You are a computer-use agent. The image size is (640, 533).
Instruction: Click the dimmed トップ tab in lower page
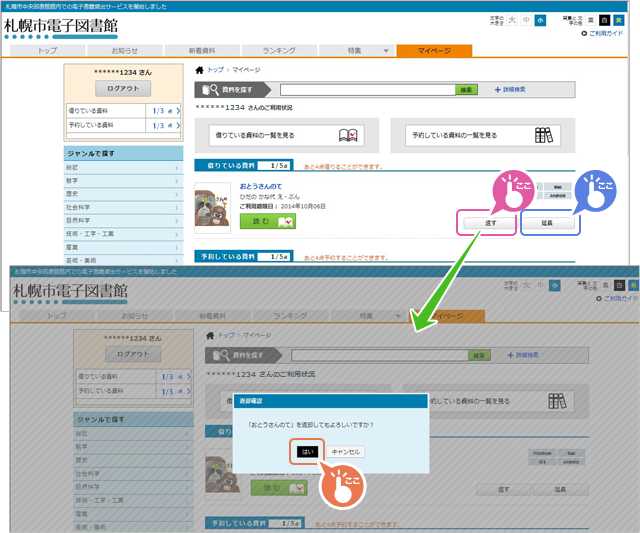(x=57, y=316)
